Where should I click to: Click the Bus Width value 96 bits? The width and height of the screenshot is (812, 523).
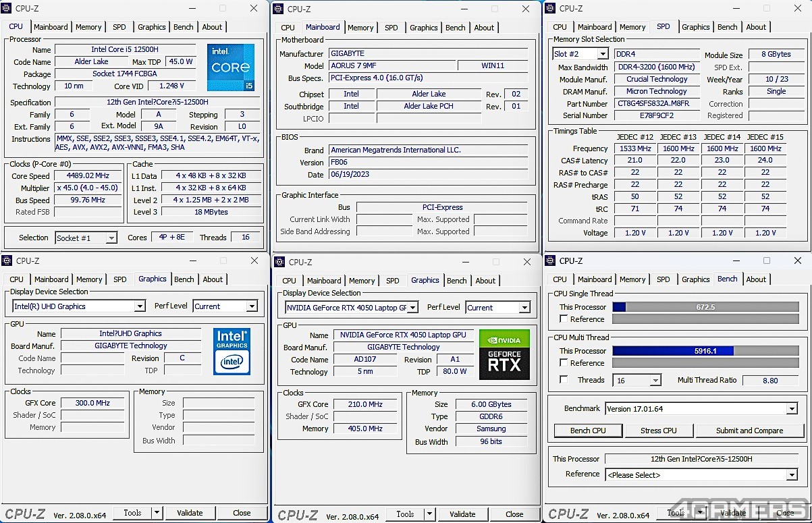491,442
